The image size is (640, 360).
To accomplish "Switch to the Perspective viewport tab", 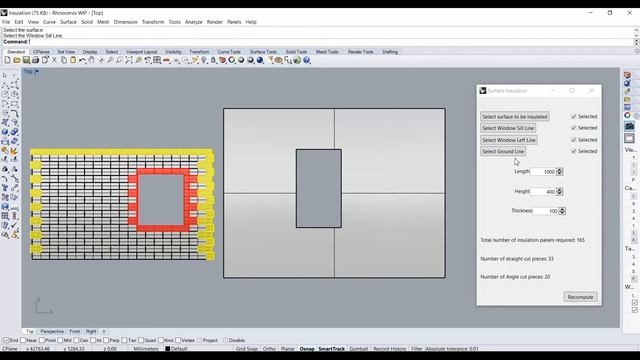I will [x=52, y=331].
